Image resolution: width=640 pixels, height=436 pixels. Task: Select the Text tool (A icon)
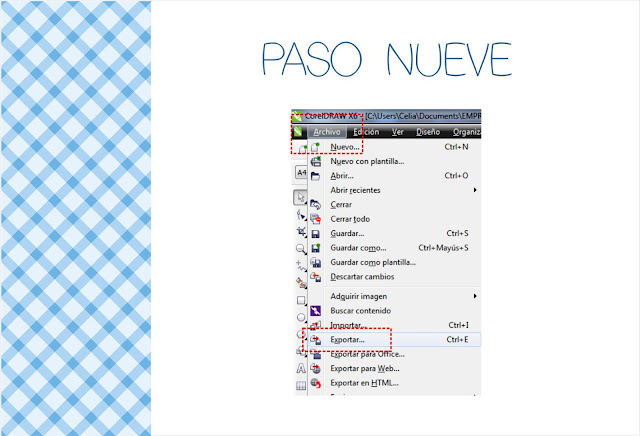(301, 369)
